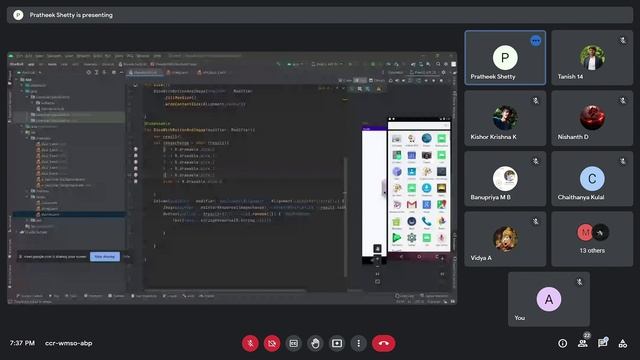This screenshot has width=640, height=360.
Task: Switch to the third open editor tab
Action: tap(212, 73)
